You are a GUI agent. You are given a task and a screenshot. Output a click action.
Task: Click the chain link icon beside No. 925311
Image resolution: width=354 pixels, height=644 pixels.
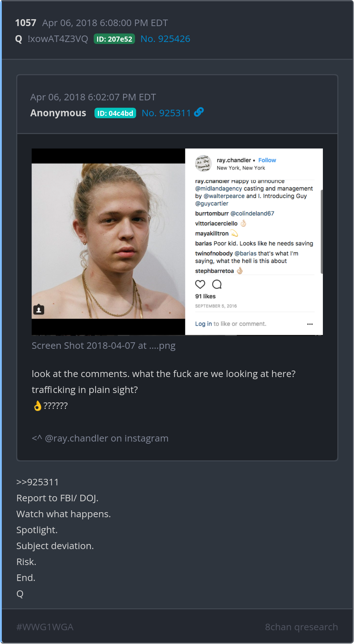click(199, 112)
